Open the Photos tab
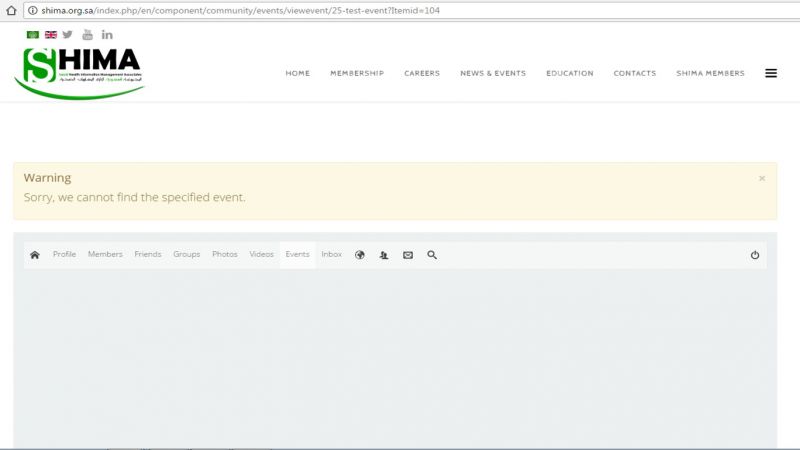800x450 pixels. pos(225,255)
